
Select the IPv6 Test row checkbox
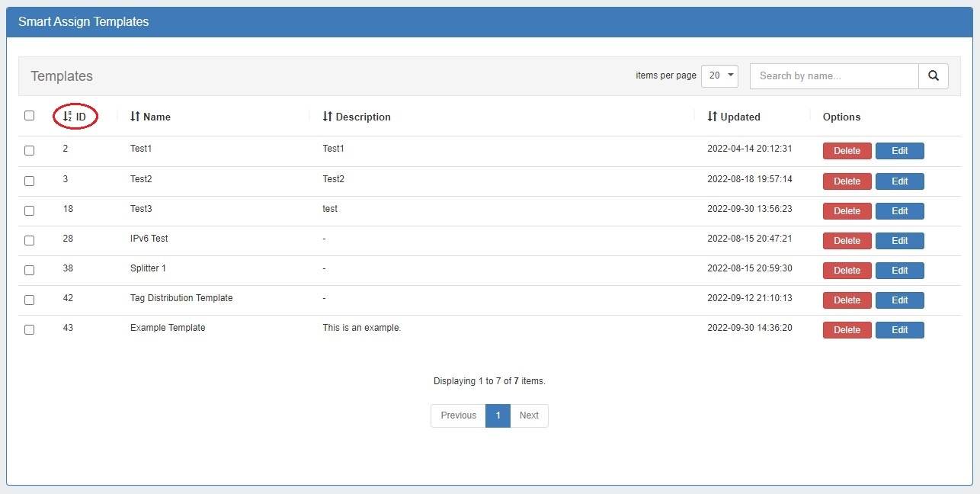point(30,240)
